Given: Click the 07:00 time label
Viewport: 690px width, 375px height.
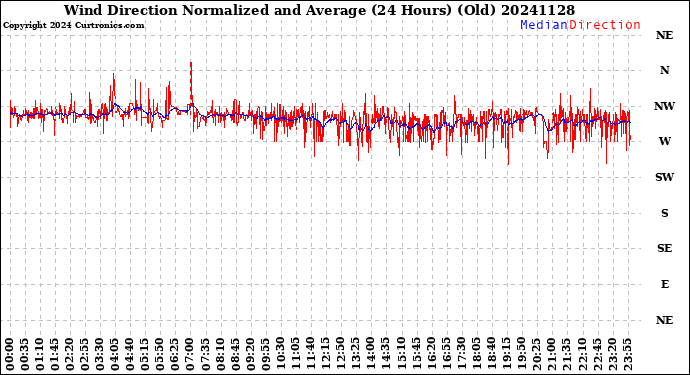Looking at the screenshot, I should click(x=190, y=355).
